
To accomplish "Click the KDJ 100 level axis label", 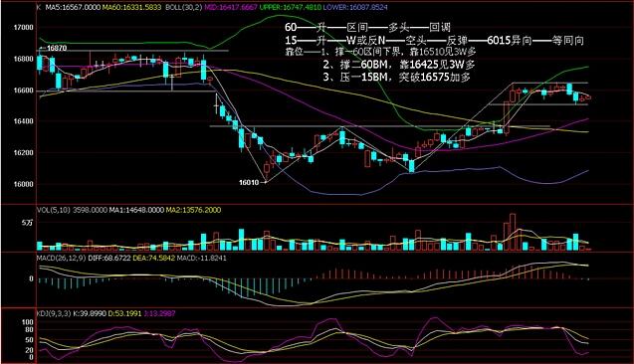I will tap(28, 322).
